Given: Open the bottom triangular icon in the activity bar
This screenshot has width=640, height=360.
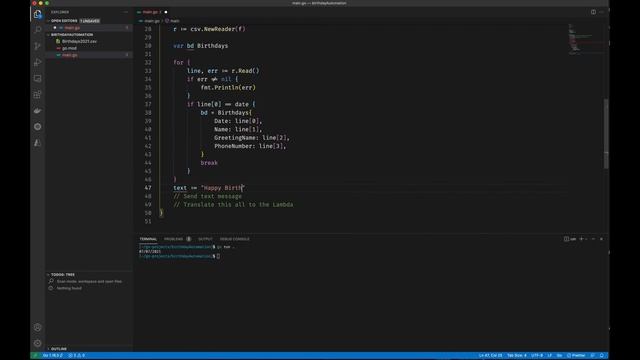Looking at the screenshot, I should (38, 143).
